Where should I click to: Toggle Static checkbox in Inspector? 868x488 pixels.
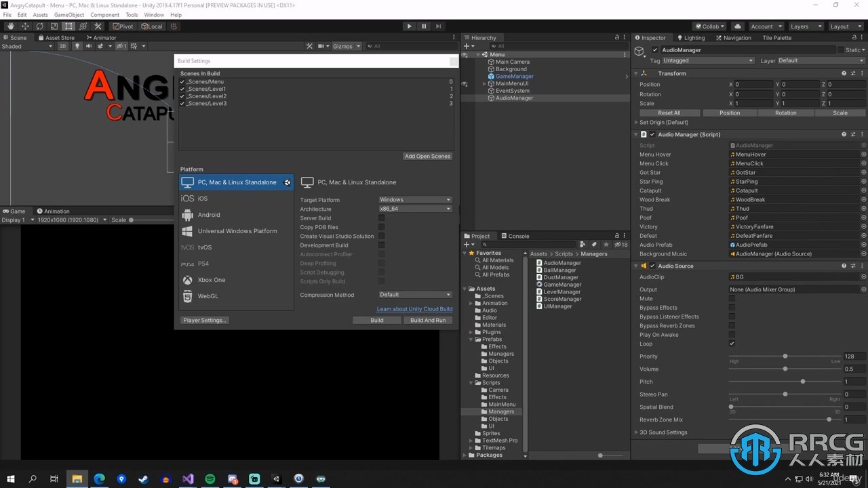[841, 50]
